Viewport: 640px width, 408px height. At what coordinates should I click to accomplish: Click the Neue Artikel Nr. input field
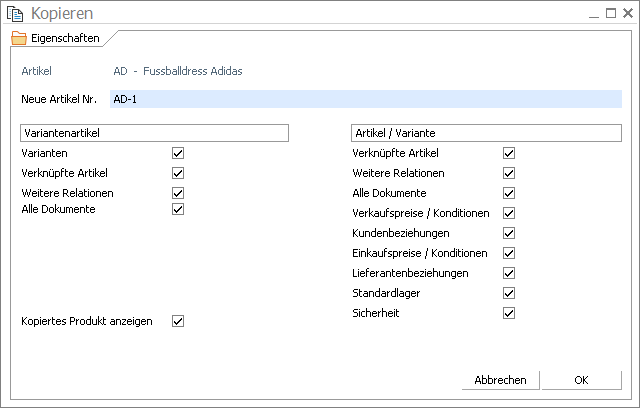coord(365,99)
